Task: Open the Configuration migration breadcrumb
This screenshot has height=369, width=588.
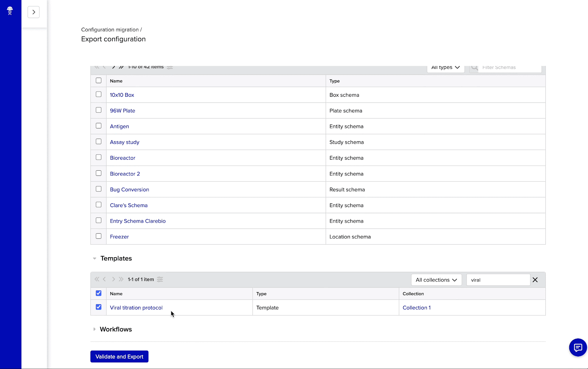Action: (x=110, y=29)
